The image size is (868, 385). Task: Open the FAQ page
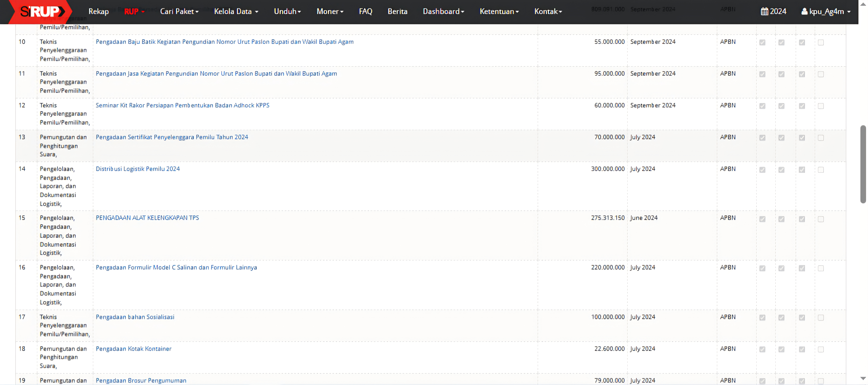(x=365, y=11)
